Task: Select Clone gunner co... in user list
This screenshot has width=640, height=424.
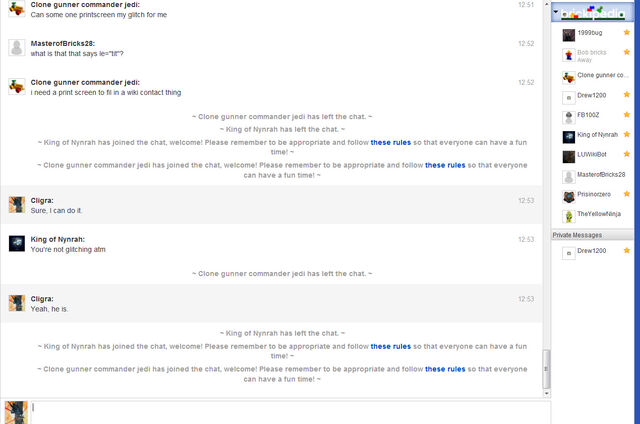Action: 596,76
